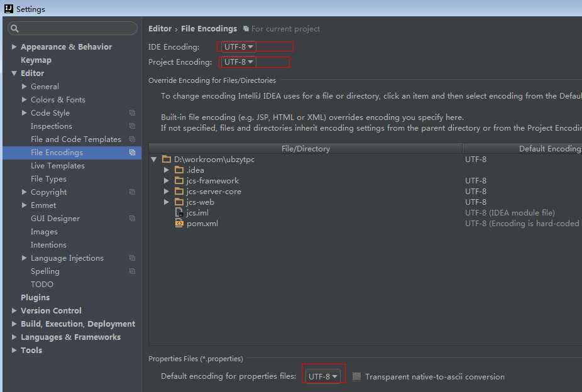Enable Transparent native-to-ascii conversion checkbox
582x392 pixels.
point(356,376)
